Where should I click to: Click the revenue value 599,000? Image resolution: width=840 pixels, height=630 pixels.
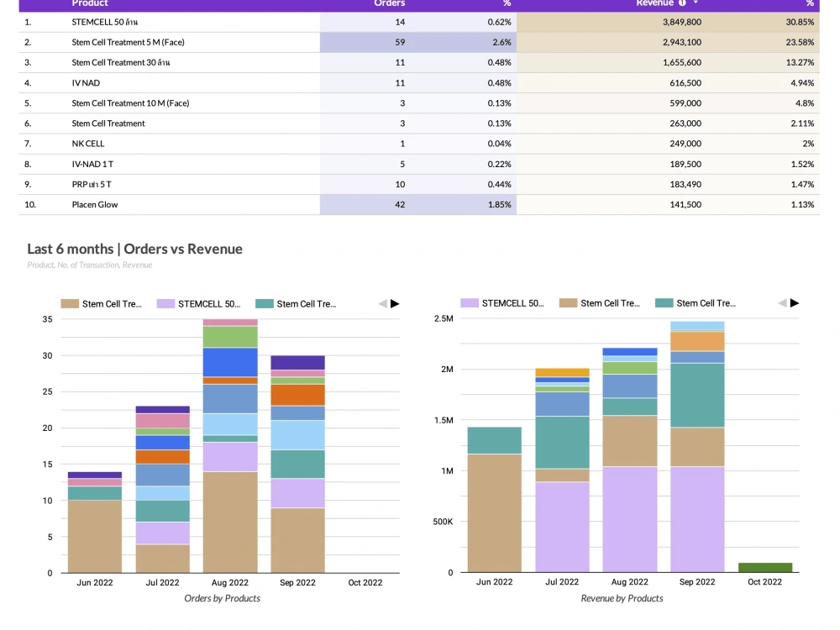click(x=685, y=103)
